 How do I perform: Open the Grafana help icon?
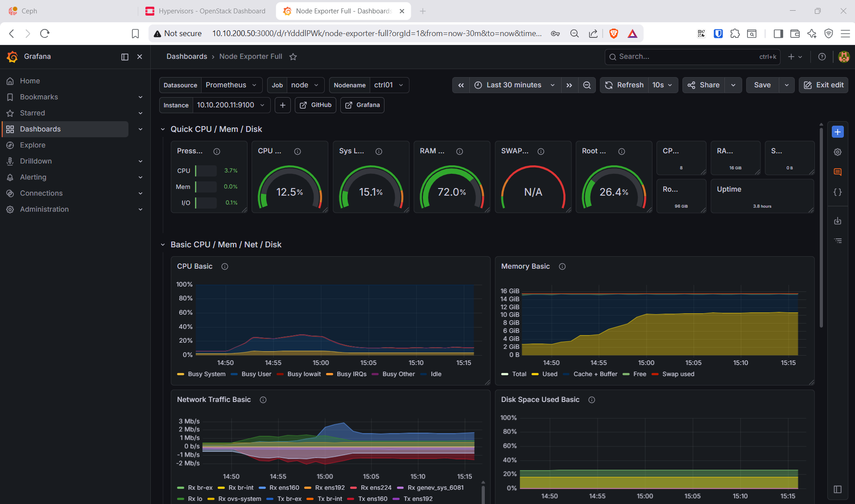pos(822,57)
